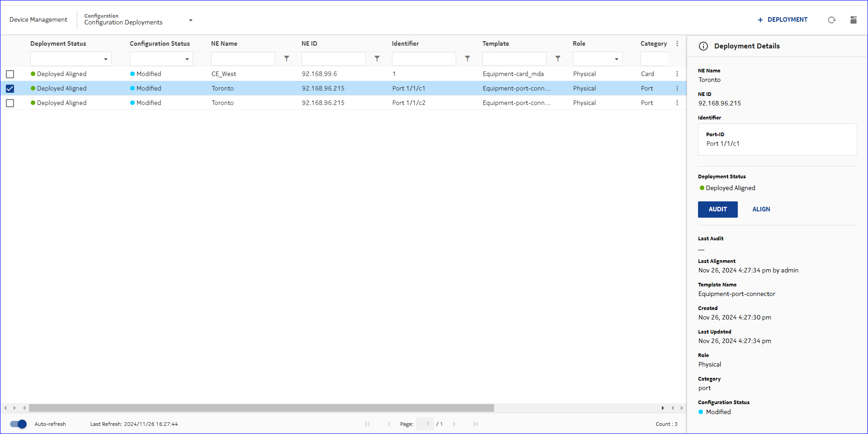
Task: Click the horizontal scrollbar under the table
Action: 261,408
